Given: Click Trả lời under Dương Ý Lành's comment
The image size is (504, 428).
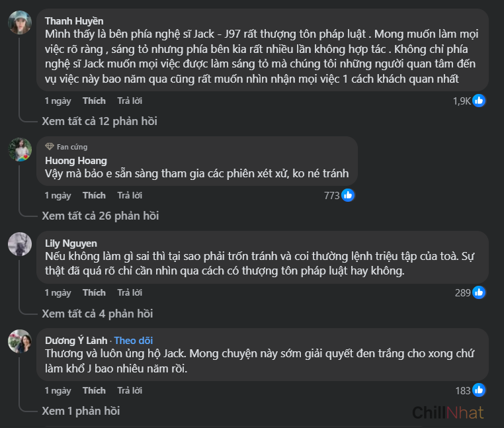Looking at the screenshot, I should (130, 390).
